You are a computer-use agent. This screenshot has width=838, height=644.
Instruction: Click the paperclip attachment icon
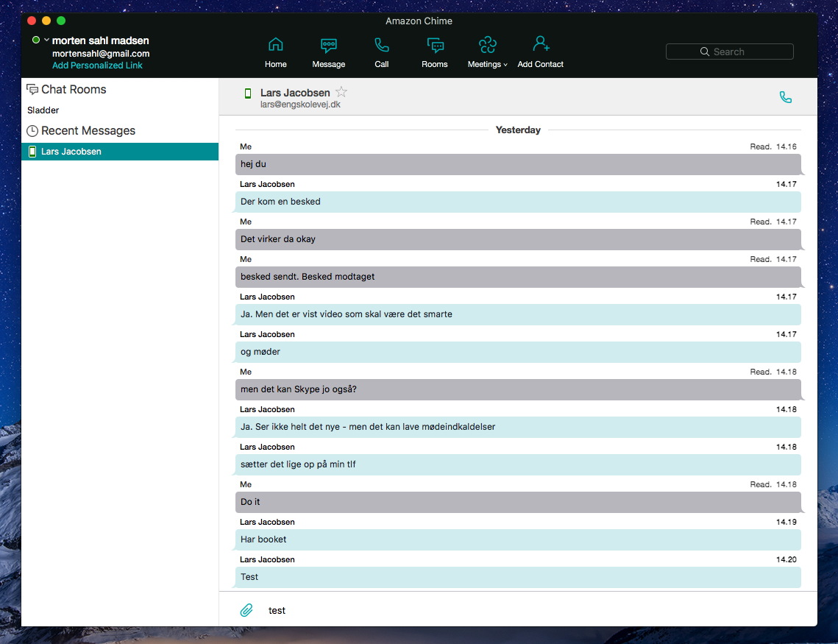pyautogui.click(x=246, y=610)
